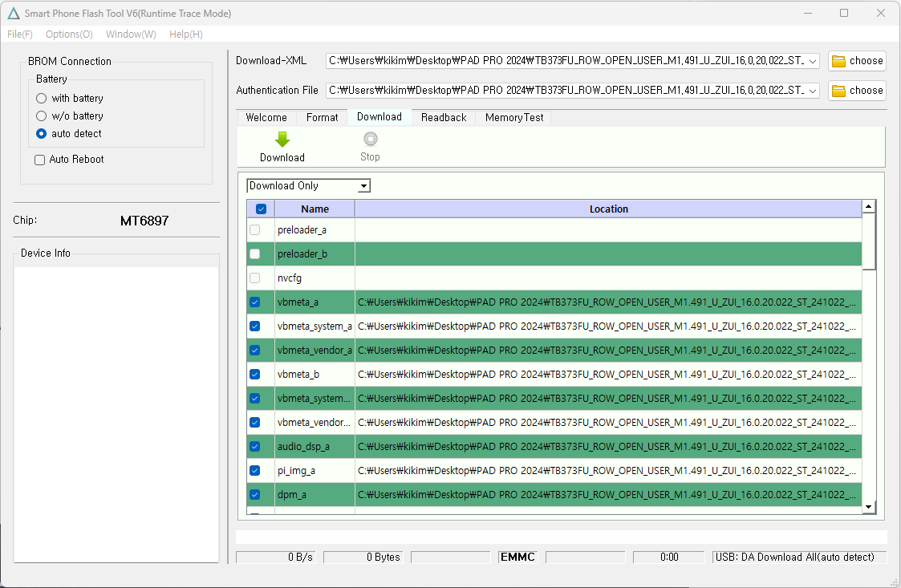Uncheck the pi_img_a checkbox

coord(255,471)
